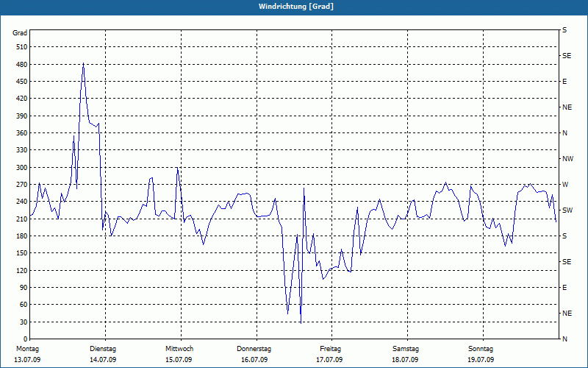This screenshot has width=588, height=368.
Task: Click the W compass label
Action: click(565, 185)
